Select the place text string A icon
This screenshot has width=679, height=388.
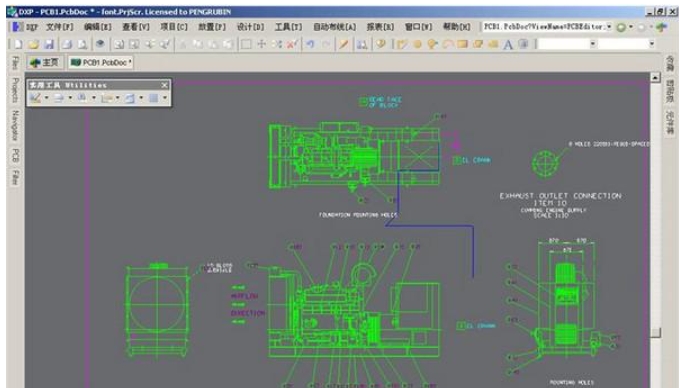tap(508, 44)
